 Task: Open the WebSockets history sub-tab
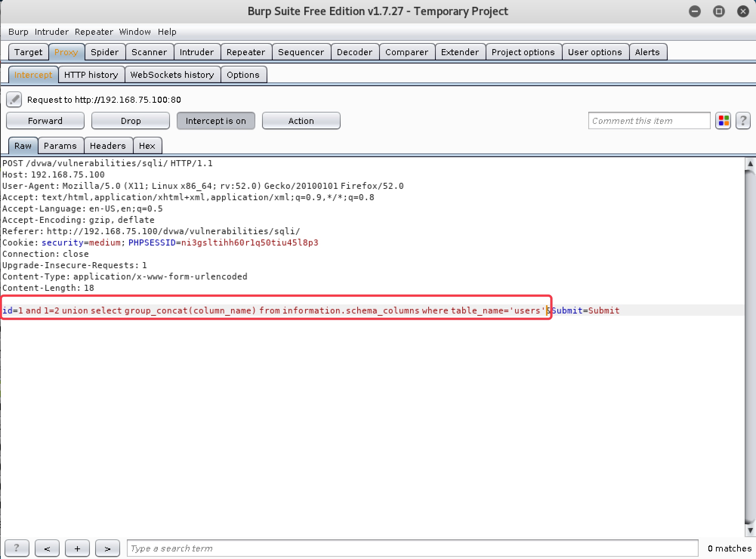point(172,75)
